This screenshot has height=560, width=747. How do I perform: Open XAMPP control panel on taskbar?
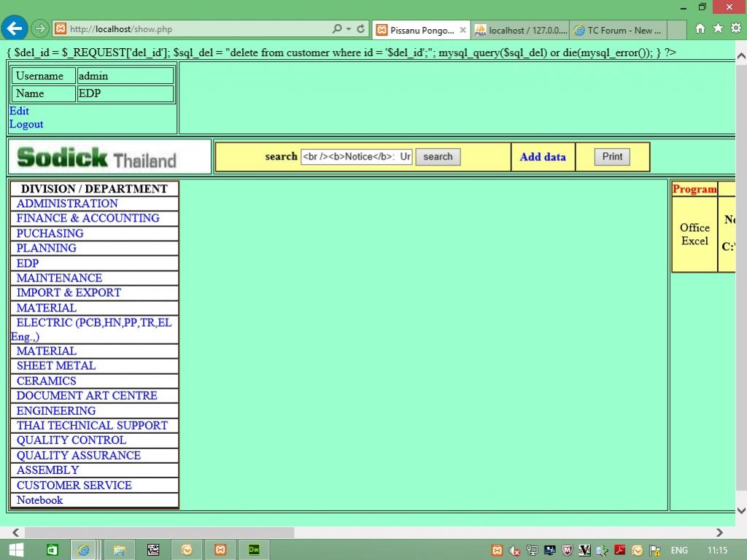point(220,550)
